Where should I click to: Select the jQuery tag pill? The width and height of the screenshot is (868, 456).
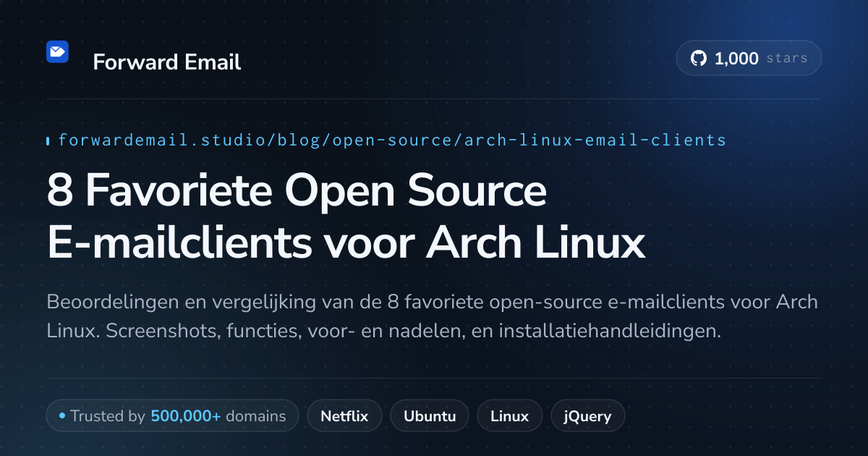click(588, 416)
